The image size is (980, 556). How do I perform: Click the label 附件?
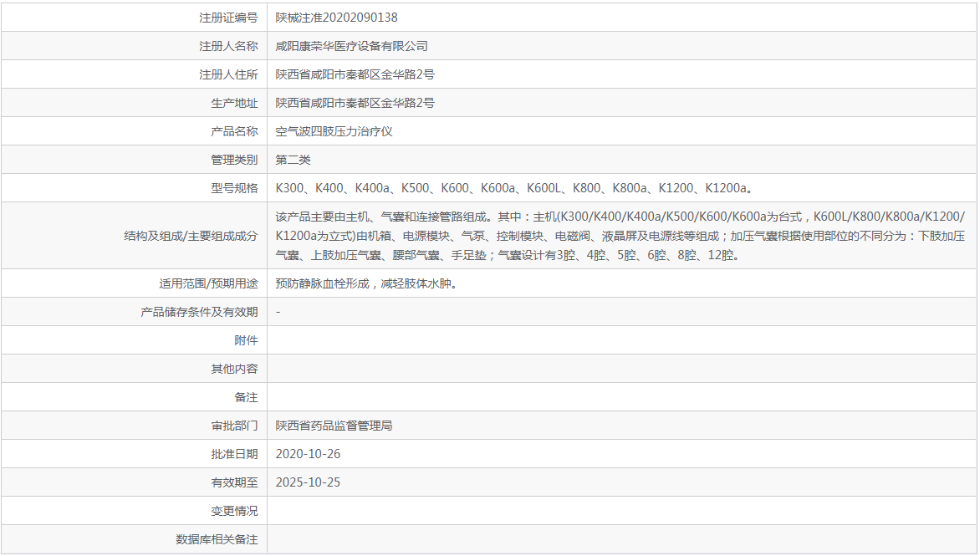(246, 340)
